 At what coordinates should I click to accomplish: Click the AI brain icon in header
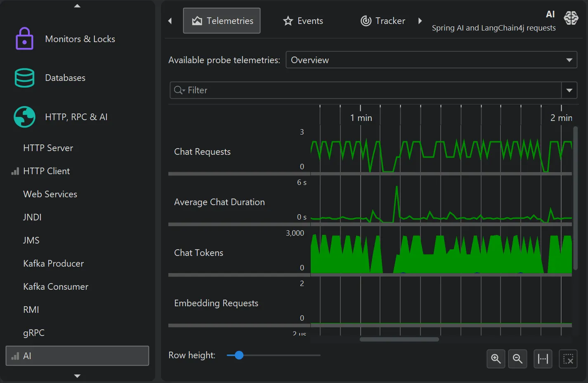coord(571,18)
